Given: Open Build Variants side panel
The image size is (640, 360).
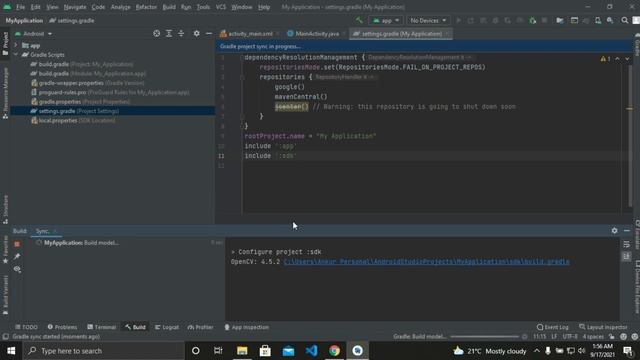Looking at the screenshot, I should (5, 295).
